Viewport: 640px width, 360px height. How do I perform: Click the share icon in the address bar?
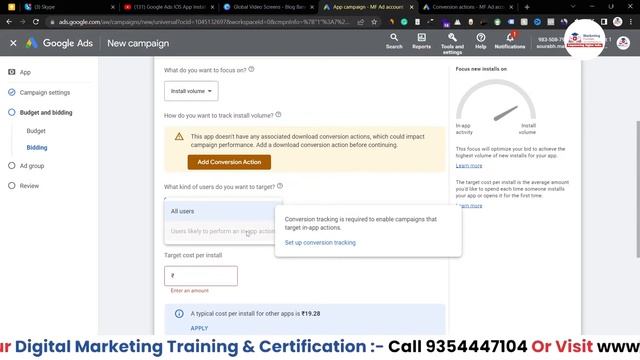pyautogui.click(x=361, y=22)
